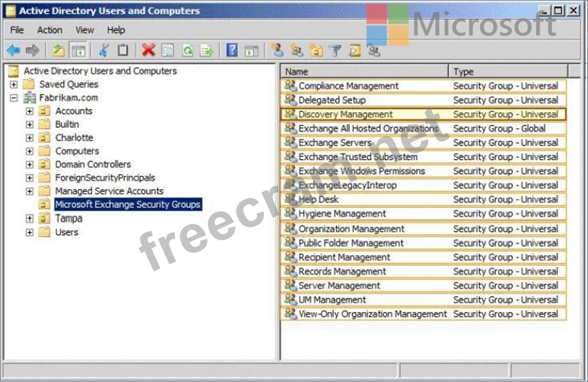Select the ExchangeLegacyInterop group
The width and height of the screenshot is (588, 382).
pyautogui.click(x=423, y=185)
